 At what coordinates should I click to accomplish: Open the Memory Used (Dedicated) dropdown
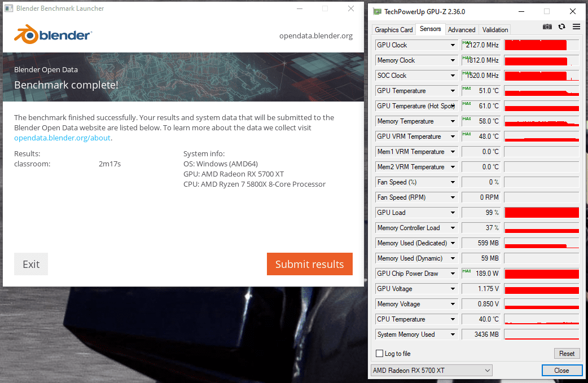453,243
